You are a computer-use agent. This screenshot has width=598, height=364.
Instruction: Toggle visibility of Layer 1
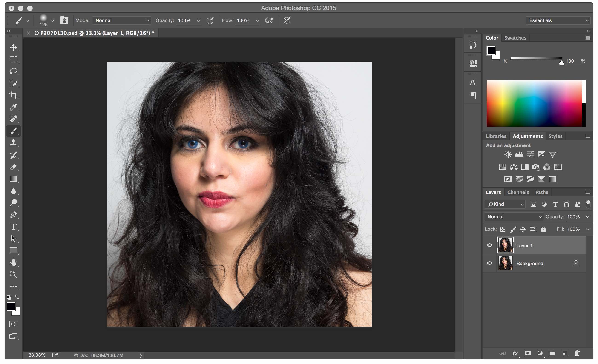(x=489, y=245)
